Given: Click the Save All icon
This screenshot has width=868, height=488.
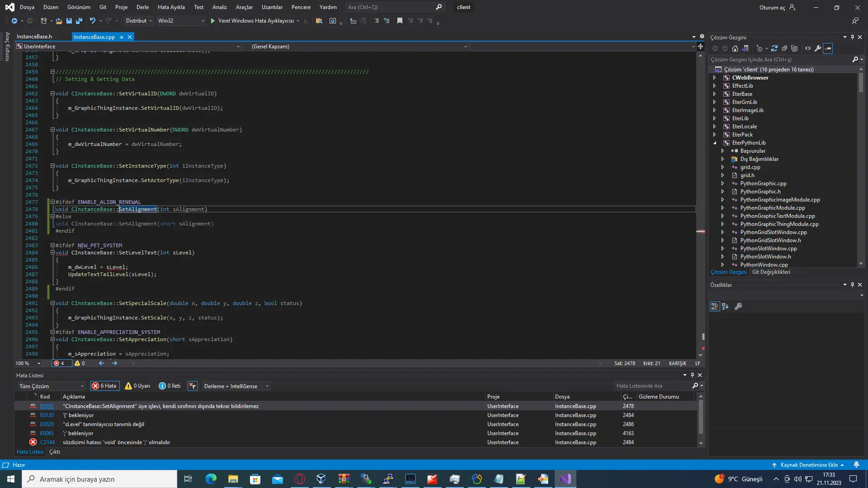Looking at the screenshot, I should 79,21.
